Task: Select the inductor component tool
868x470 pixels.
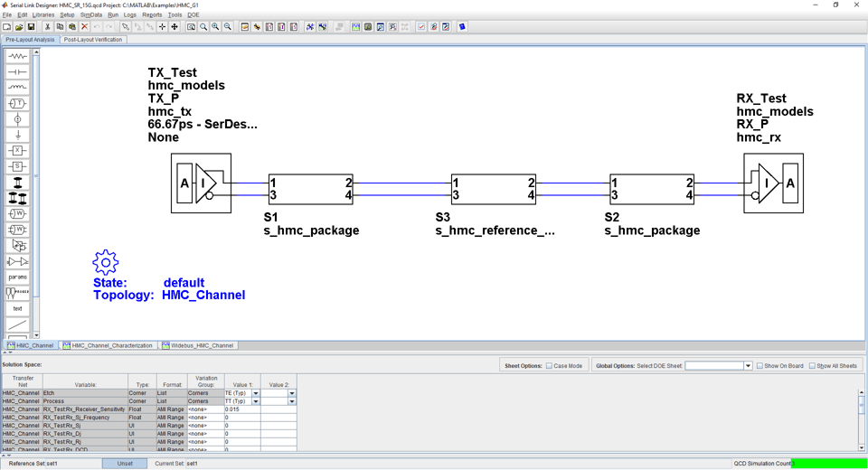Action: (17, 88)
